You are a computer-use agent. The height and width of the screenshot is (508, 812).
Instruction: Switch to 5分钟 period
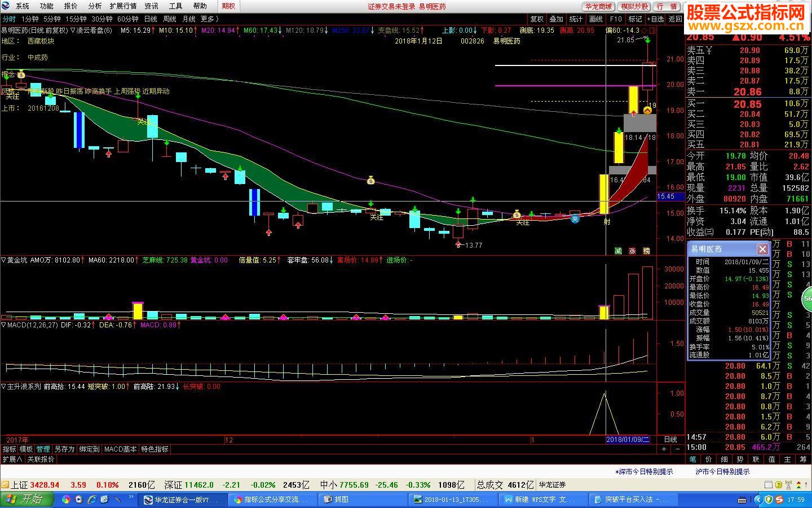click(x=52, y=19)
